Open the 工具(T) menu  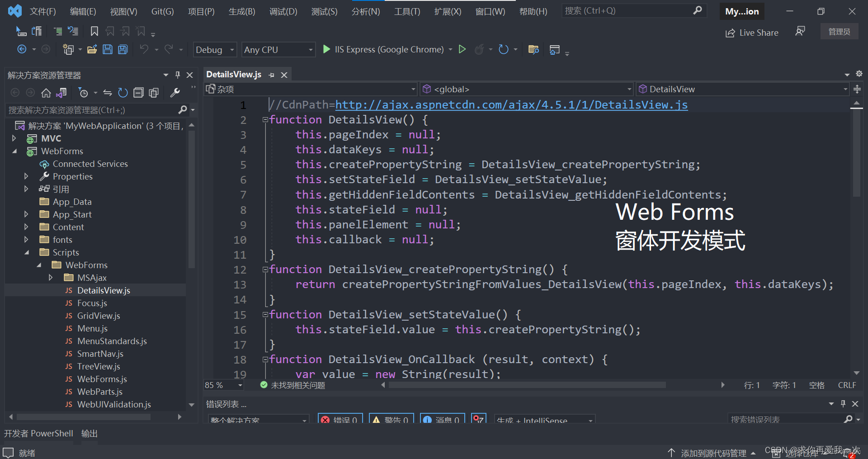407,11
